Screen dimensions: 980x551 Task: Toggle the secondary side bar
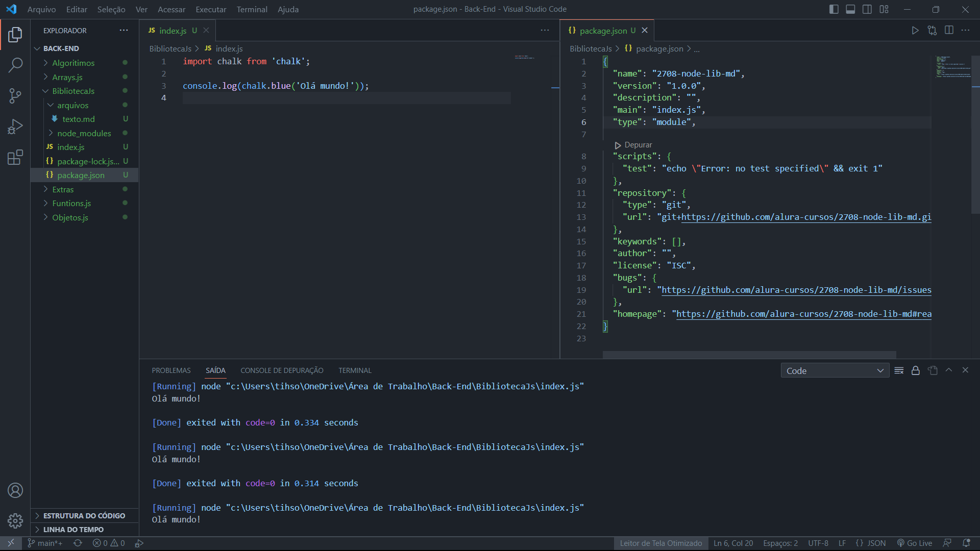coord(867,9)
